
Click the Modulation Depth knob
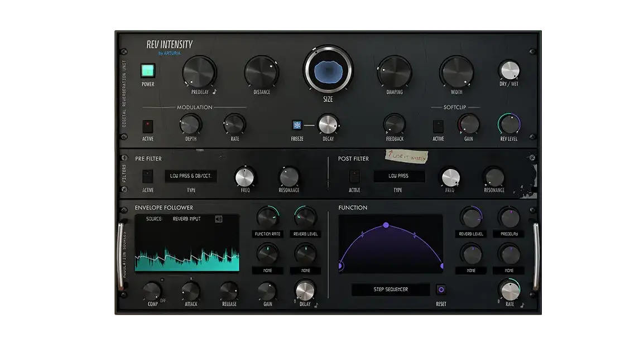[x=190, y=124]
